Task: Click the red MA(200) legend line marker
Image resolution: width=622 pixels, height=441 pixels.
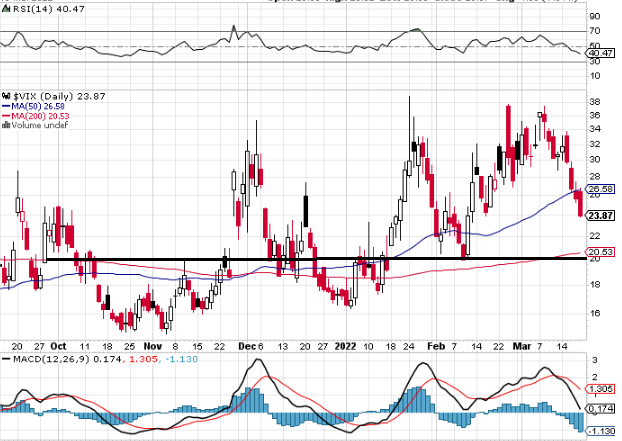Action: [x=6, y=116]
